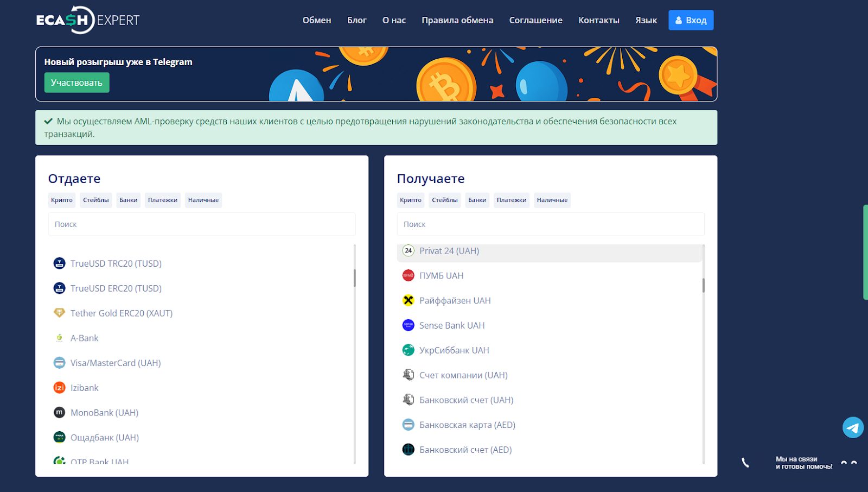This screenshot has height=492, width=868.
Task: Choose Райффайзен UAH bank icon
Action: [x=409, y=300]
